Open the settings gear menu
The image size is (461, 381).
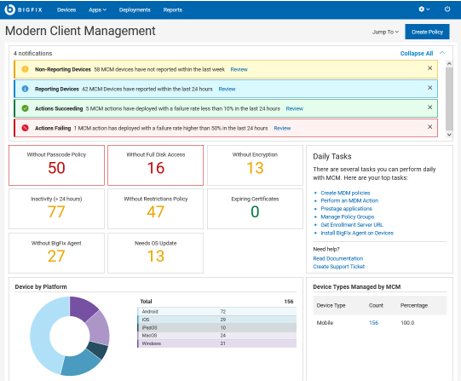424,9
